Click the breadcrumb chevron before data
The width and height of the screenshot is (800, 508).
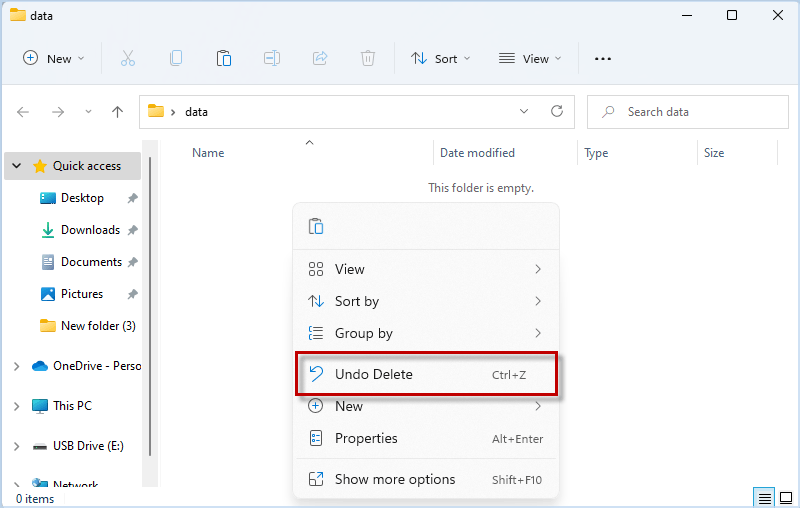click(173, 112)
